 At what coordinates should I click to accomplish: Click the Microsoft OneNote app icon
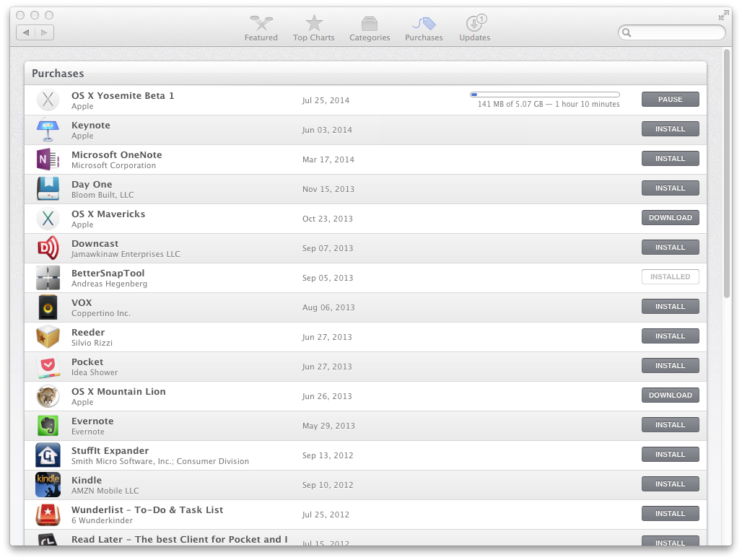[x=48, y=159]
